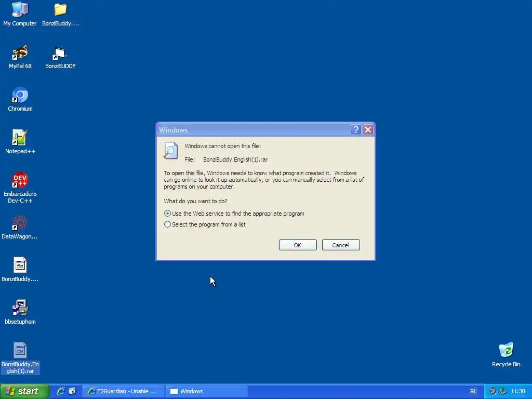Click the Windows taskbar button
Viewport: 532px width, 399px height.
tap(206, 391)
